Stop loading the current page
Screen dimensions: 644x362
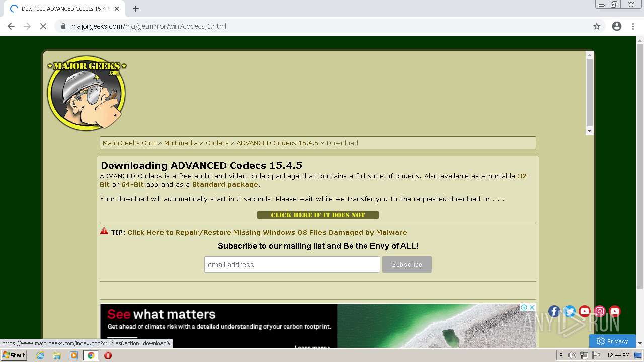click(43, 26)
